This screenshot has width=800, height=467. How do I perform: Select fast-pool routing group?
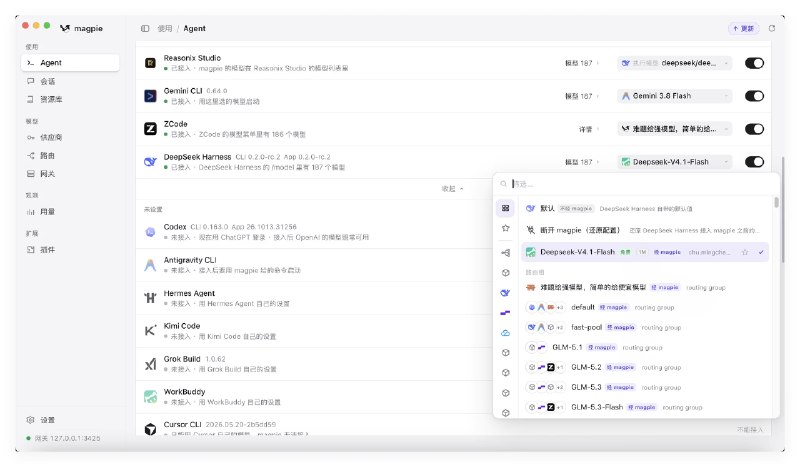pyautogui.click(x=645, y=327)
